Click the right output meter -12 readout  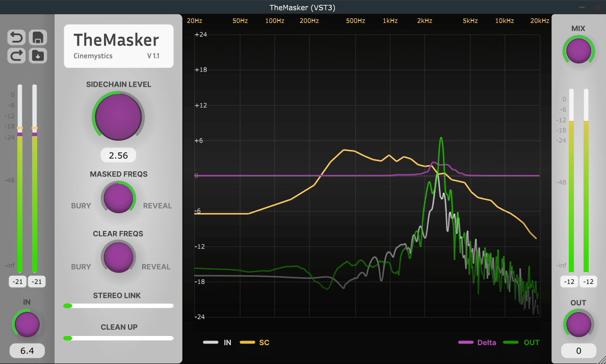[588, 282]
